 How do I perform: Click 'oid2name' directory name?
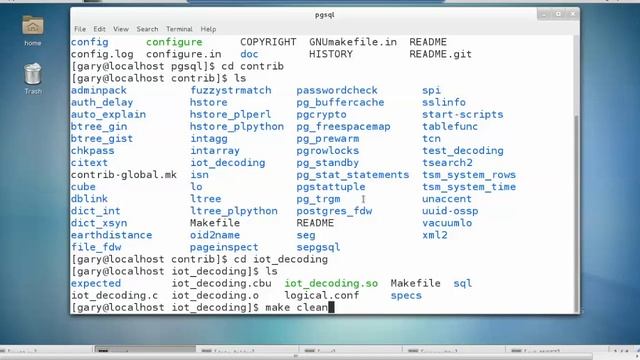[x=215, y=235]
